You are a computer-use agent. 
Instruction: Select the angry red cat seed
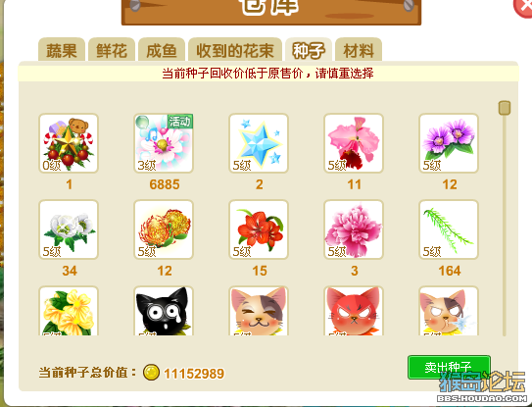pyautogui.click(x=354, y=311)
